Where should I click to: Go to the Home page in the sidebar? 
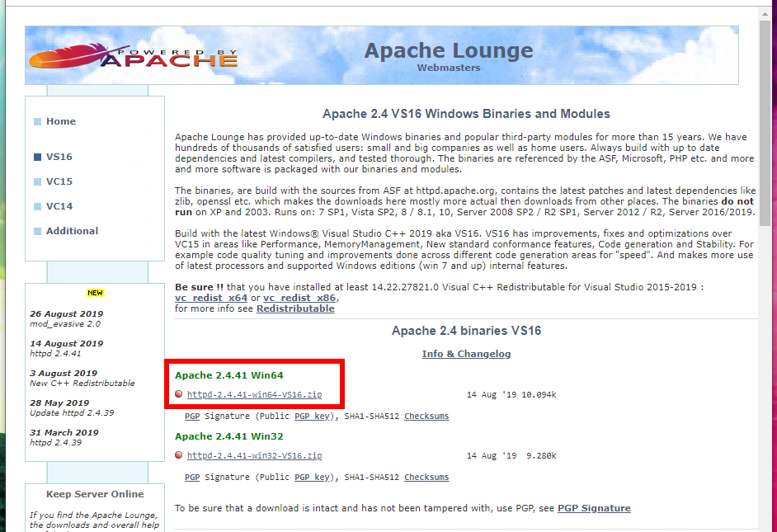(x=61, y=121)
